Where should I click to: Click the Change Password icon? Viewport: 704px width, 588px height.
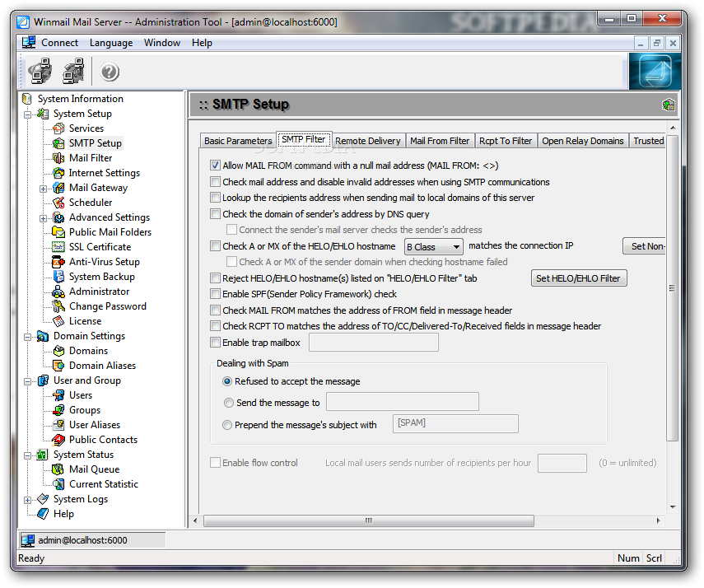[58, 306]
